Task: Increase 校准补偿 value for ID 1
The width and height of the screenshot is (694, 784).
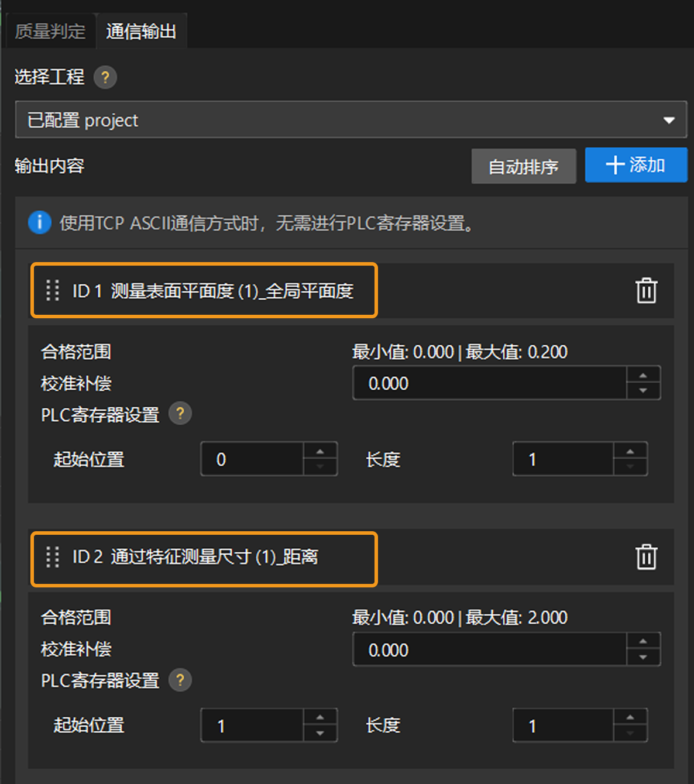Action: click(643, 375)
